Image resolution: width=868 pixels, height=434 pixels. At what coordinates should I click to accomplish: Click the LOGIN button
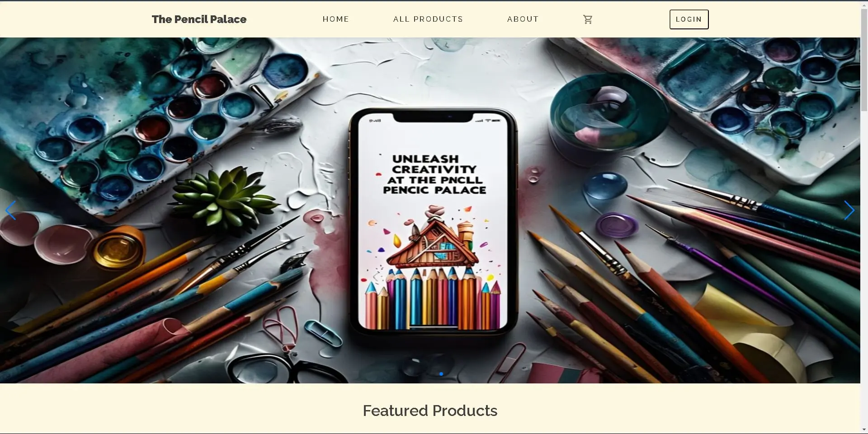pyautogui.click(x=689, y=19)
